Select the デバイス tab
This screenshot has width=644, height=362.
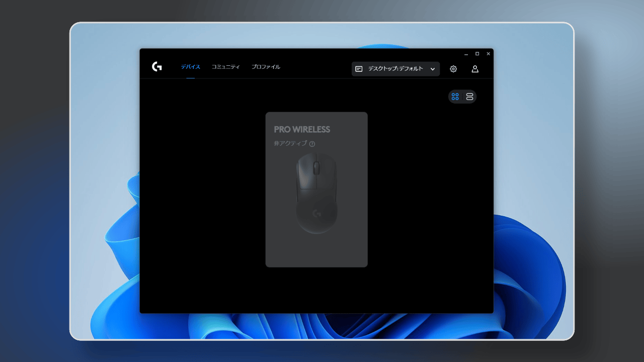[190, 66]
